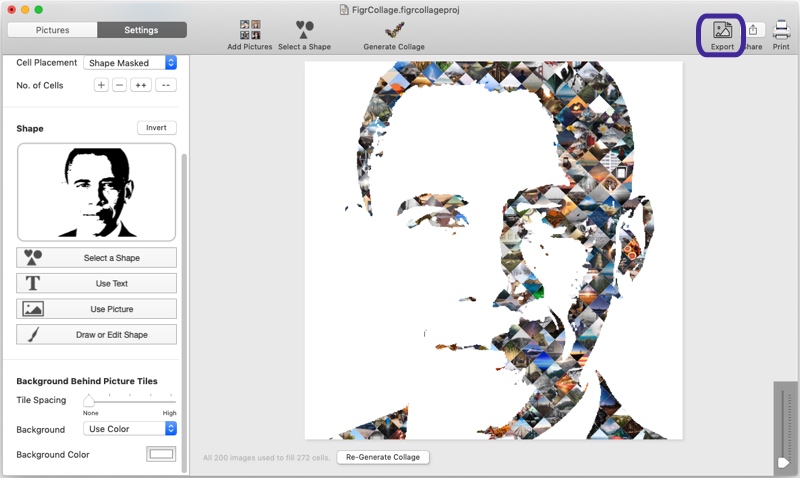Click the Generate Collage toolbar icon

[x=394, y=30]
